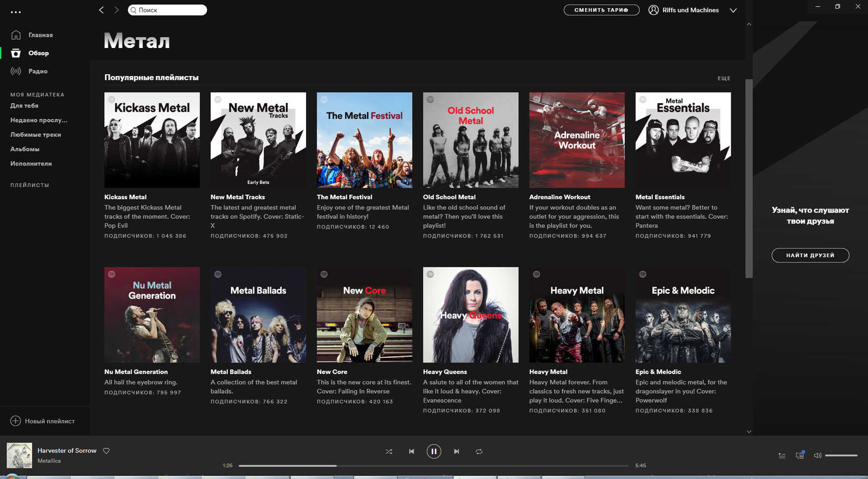
Task: Click the Browse box icon
Action: pos(16,53)
